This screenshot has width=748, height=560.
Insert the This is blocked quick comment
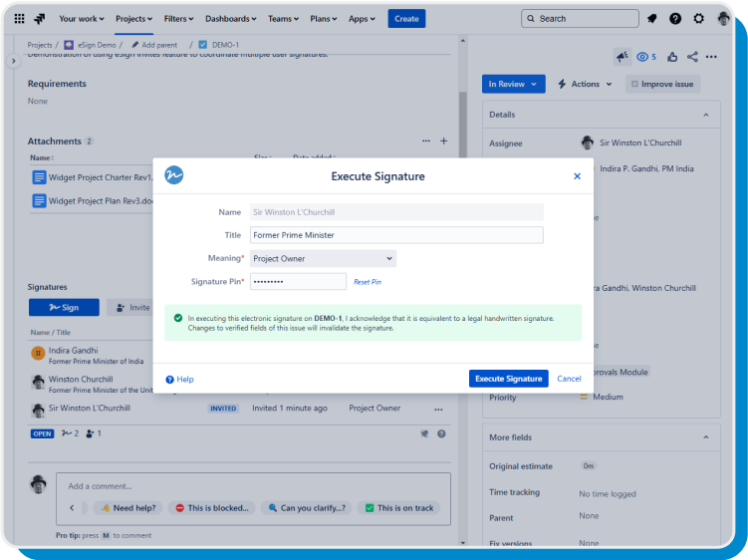click(212, 508)
